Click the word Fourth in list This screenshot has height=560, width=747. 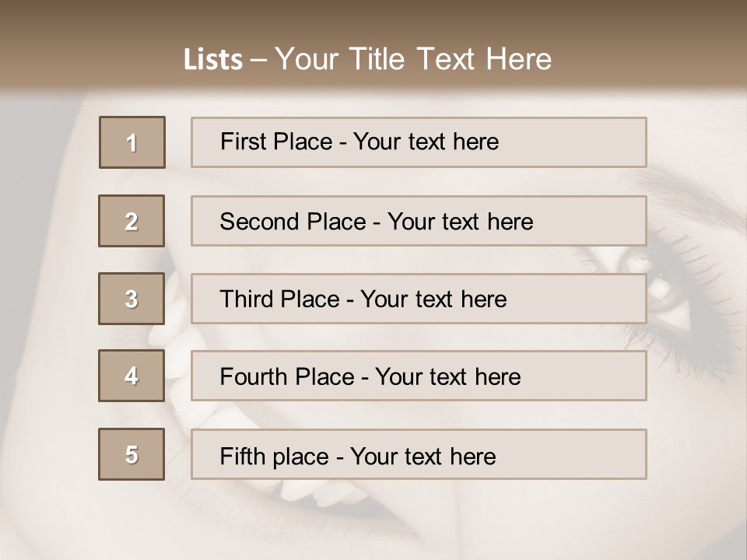(x=249, y=376)
